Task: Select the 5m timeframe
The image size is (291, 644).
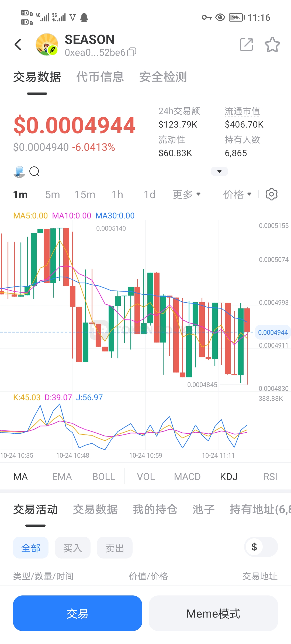Action: (x=53, y=194)
